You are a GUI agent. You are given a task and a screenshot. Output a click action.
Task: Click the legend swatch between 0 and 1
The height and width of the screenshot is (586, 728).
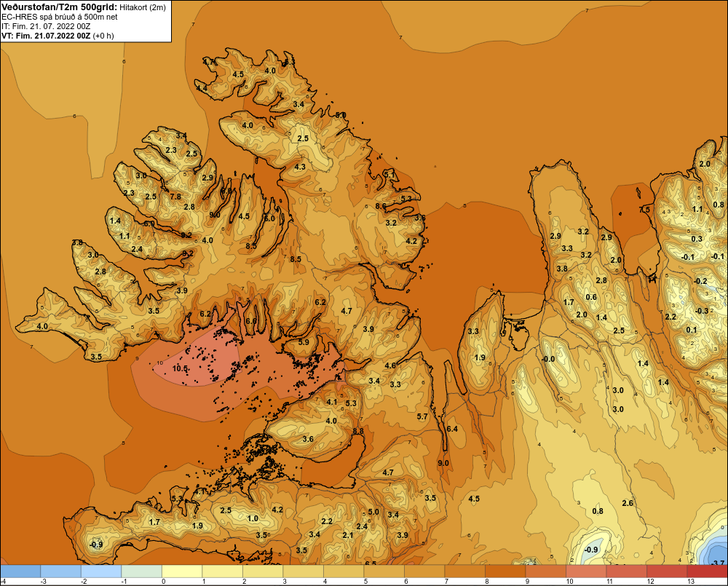click(x=182, y=571)
